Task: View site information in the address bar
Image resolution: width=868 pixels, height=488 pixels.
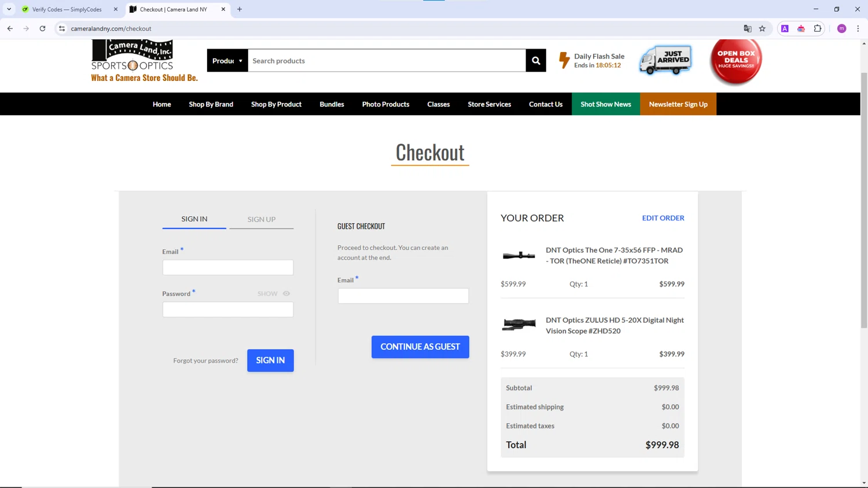Action: click(62, 28)
